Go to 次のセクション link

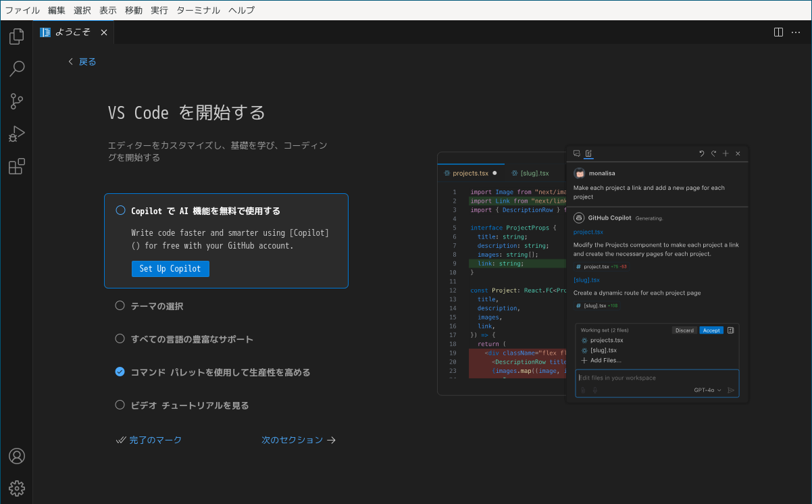click(x=299, y=440)
